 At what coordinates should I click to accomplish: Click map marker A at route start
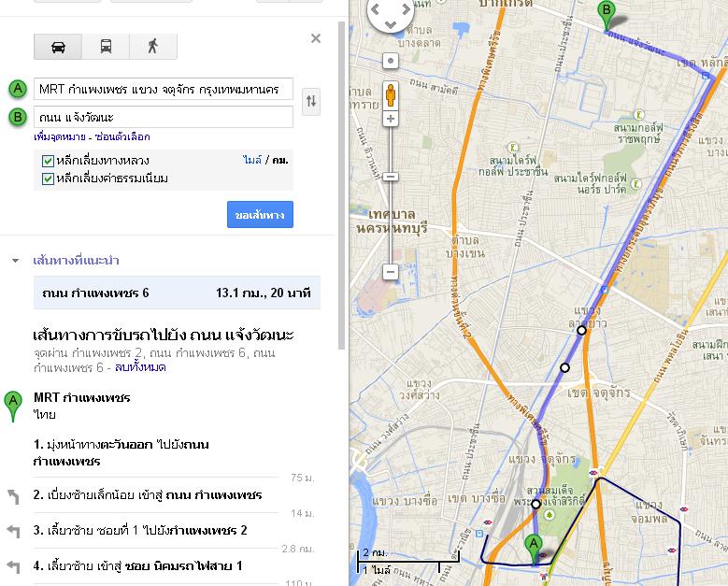534,550
